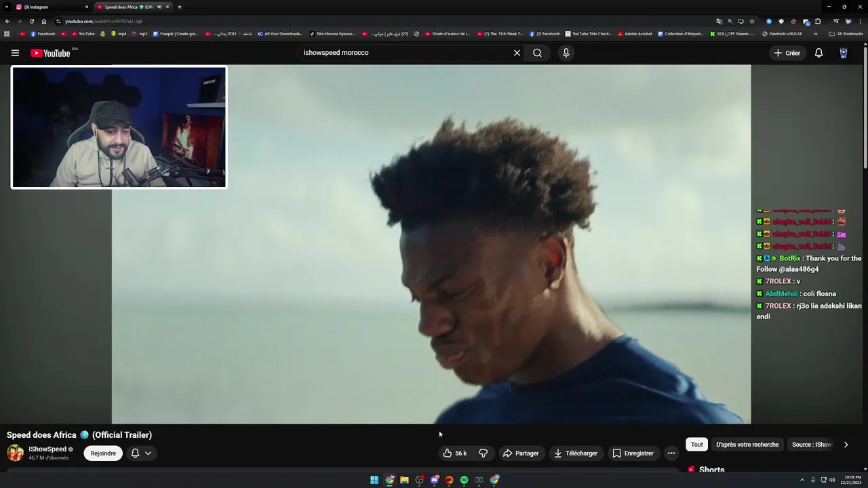Open Chrome tab search dropdown

(x=7, y=7)
